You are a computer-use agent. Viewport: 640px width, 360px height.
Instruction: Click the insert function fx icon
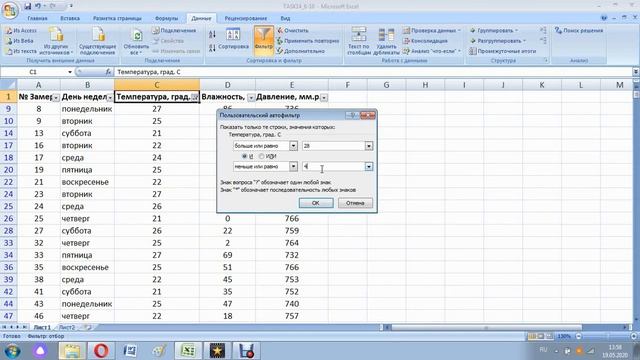click(x=108, y=72)
